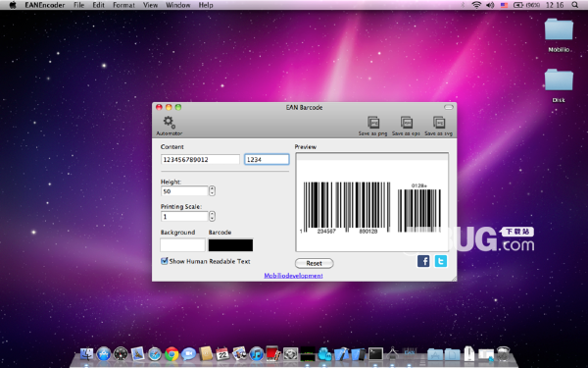Open the Documents folder stack in Dock

click(452, 354)
